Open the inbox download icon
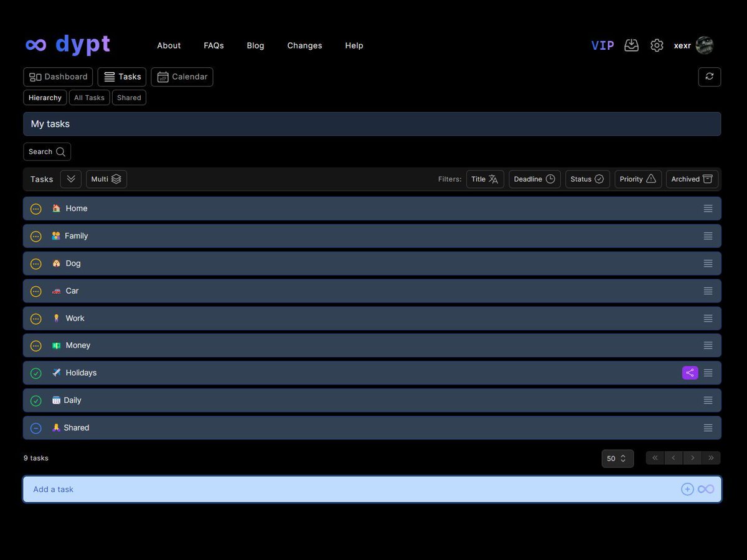Viewport: 747px width, 560px height. point(631,45)
